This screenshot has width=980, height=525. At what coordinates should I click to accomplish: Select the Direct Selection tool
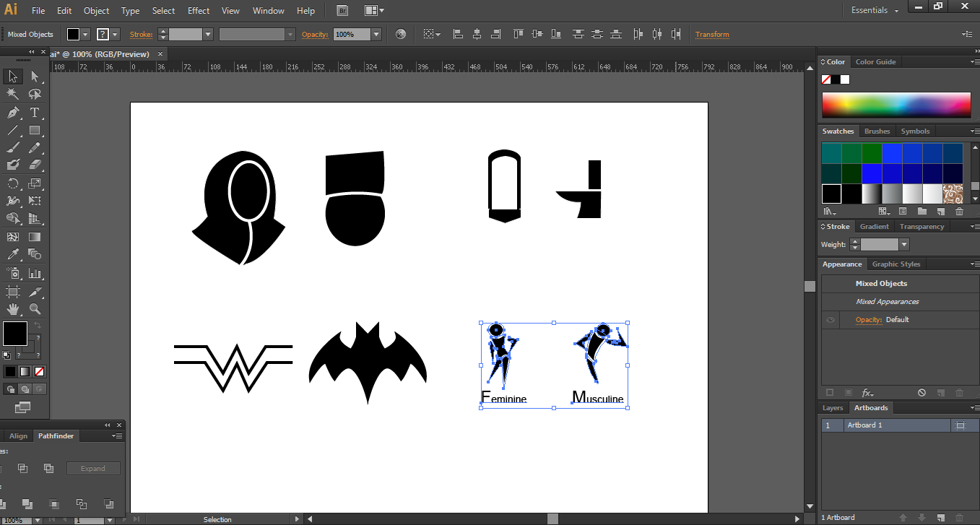pos(35,76)
